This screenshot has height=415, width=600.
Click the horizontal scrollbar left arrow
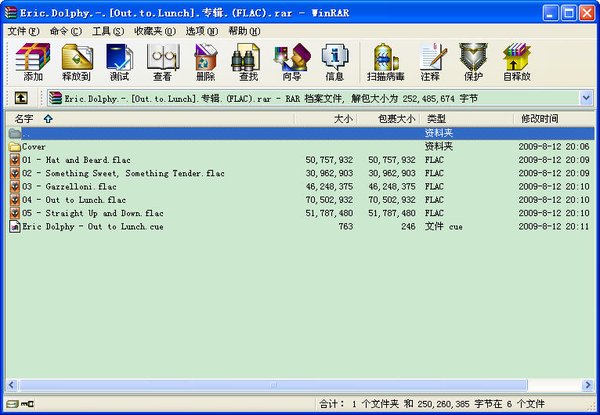(11, 385)
